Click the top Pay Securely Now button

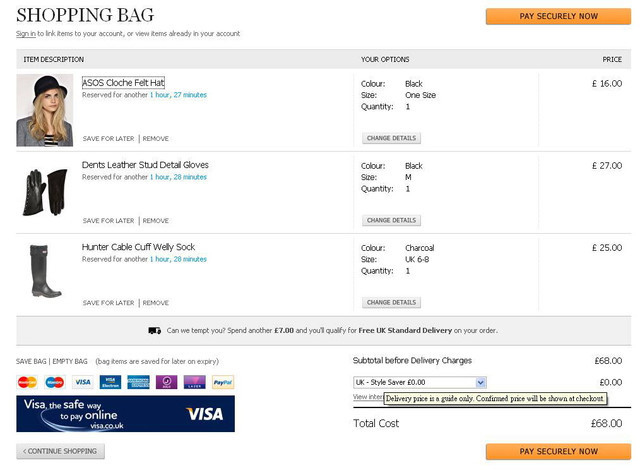(x=558, y=16)
